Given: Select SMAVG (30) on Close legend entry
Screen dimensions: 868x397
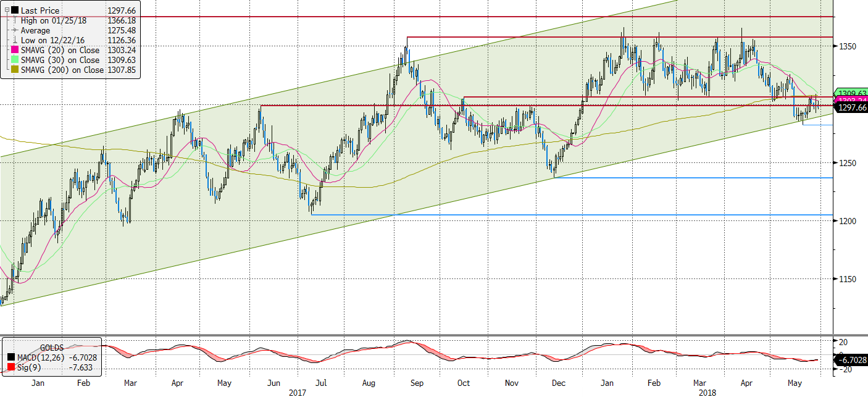Looking at the screenshot, I should click(60, 60).
